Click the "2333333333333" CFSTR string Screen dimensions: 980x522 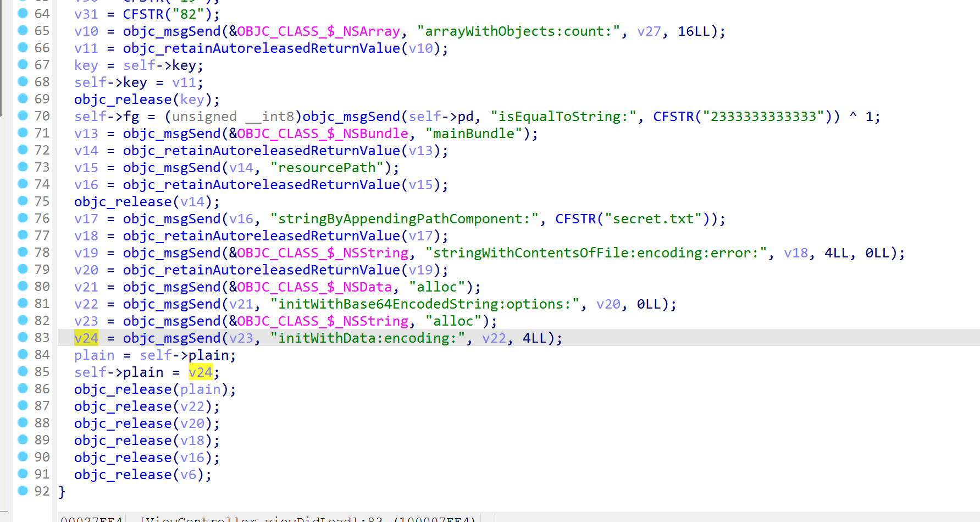click(x=763, y=117)
